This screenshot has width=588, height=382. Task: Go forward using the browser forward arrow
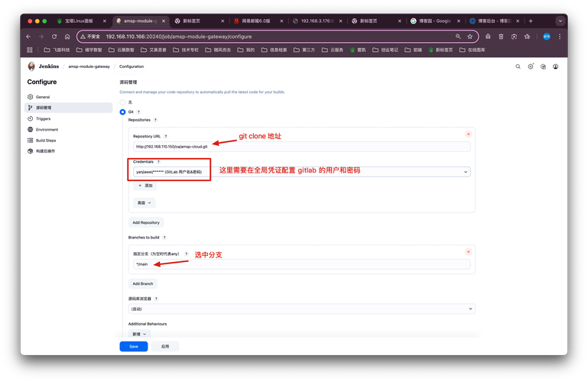click(x=41, y=37)
